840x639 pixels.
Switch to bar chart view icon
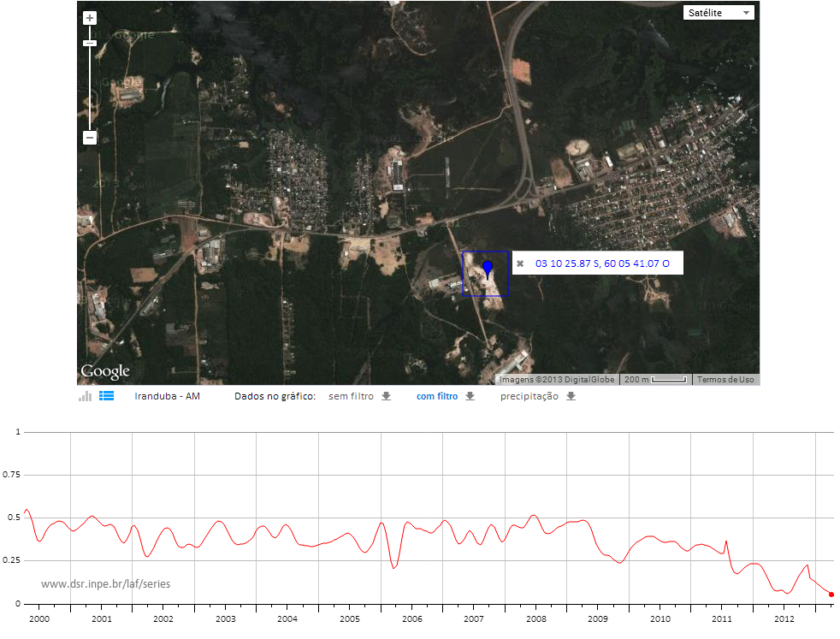85,396
